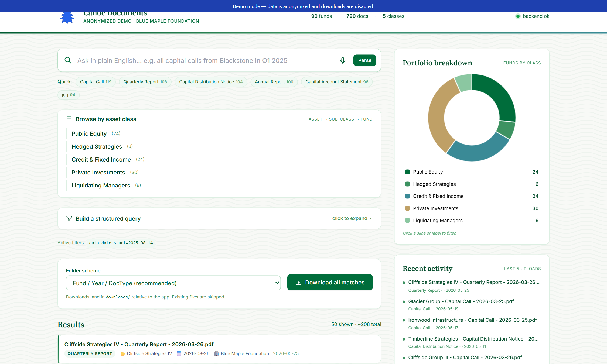The image size is (607, 364).
Task: Apply the Quarterly Report quick filter
Action: pos(145,82)
